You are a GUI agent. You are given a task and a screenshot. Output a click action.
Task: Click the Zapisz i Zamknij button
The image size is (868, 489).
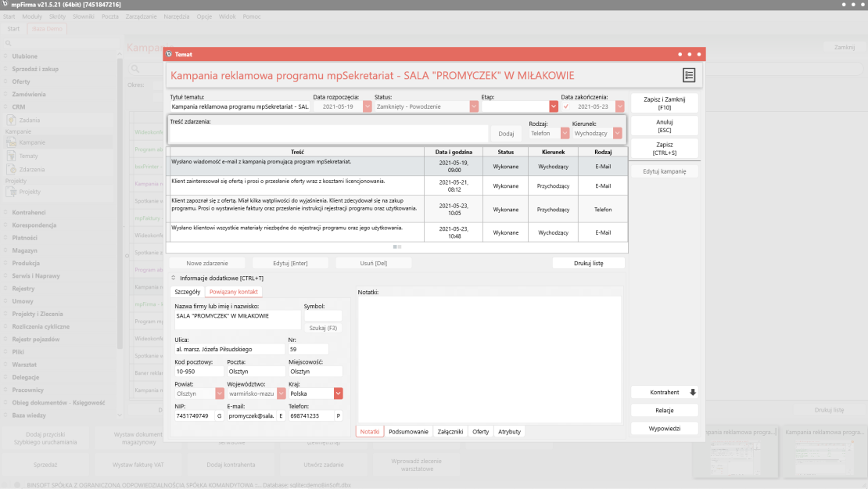664,103
